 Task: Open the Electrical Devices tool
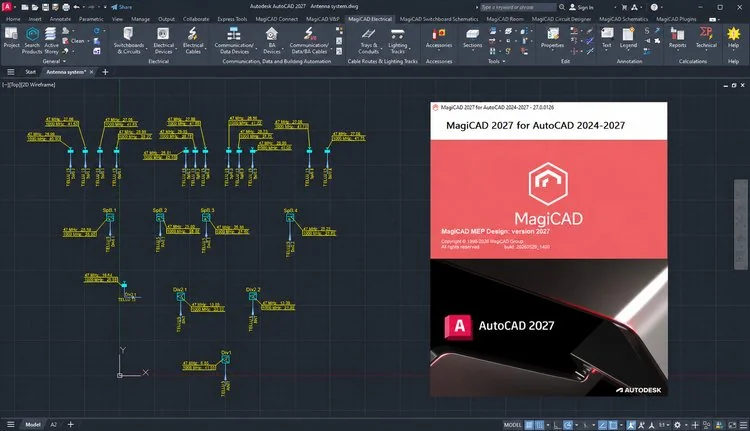point(163,40)
